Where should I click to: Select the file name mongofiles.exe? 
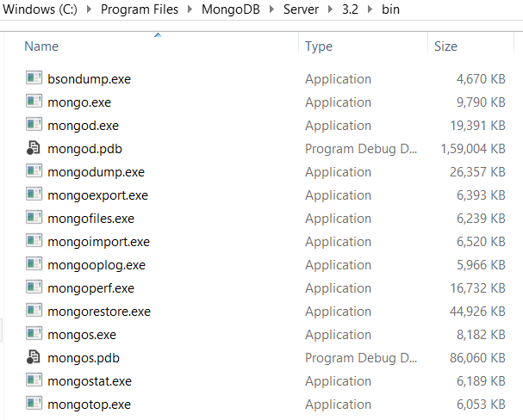point(90,219)
